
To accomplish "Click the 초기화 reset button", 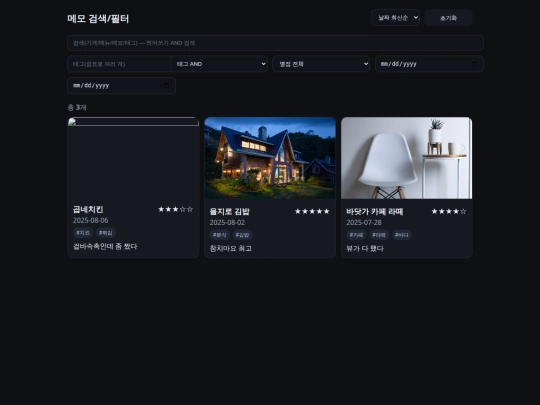I will (448, 18).
